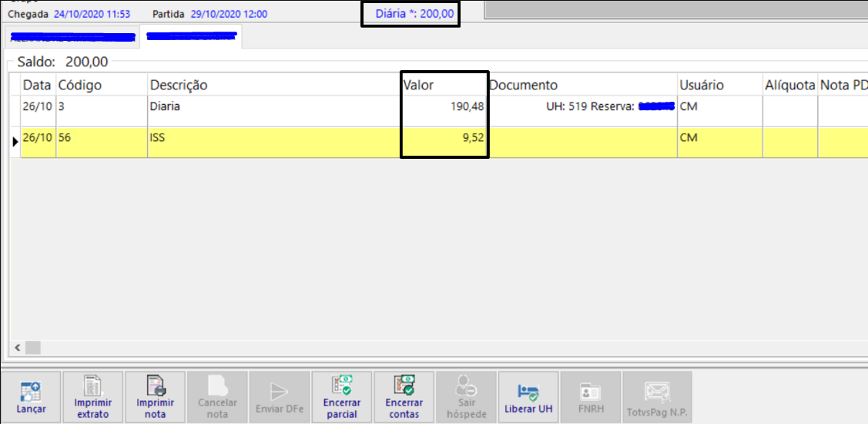Click the Usuário column header
This screenshot has height=424, width=868.
719,85
